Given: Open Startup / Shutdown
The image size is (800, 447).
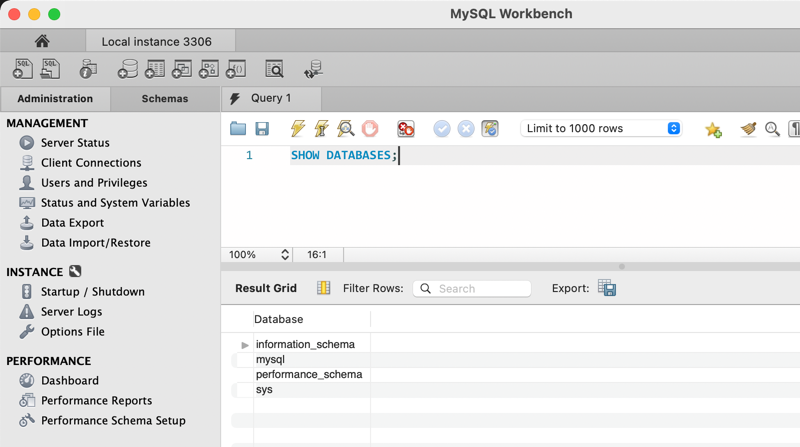Looking at the screenshot, I should pos(92,291).
